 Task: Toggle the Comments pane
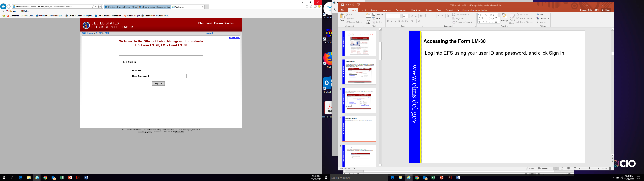543,168
